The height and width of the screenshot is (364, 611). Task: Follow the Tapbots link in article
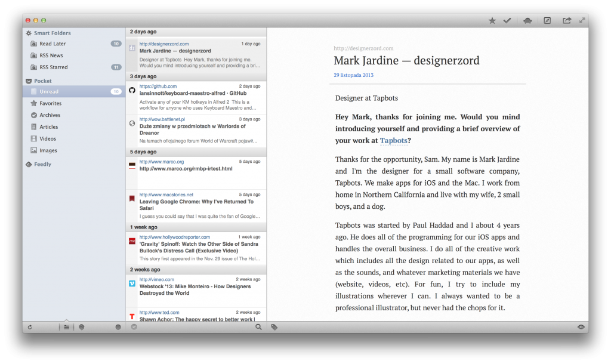coord(394,141)
